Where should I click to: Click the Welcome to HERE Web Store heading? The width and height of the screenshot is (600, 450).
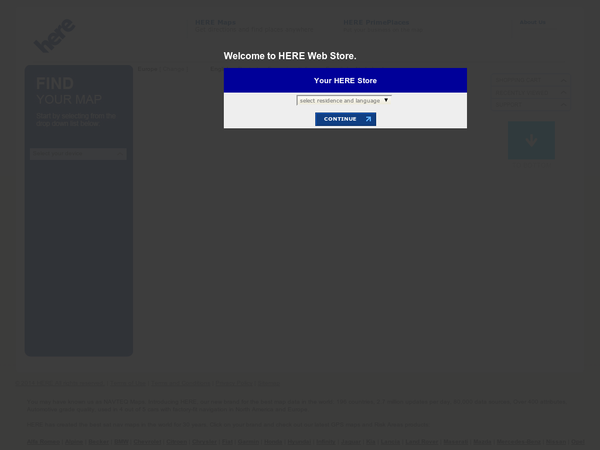[290, 56]
